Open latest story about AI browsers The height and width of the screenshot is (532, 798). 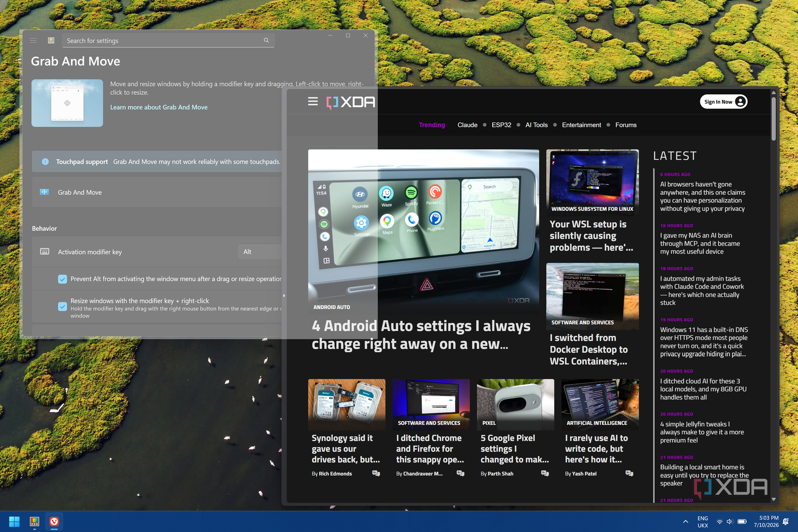point(703,196)
